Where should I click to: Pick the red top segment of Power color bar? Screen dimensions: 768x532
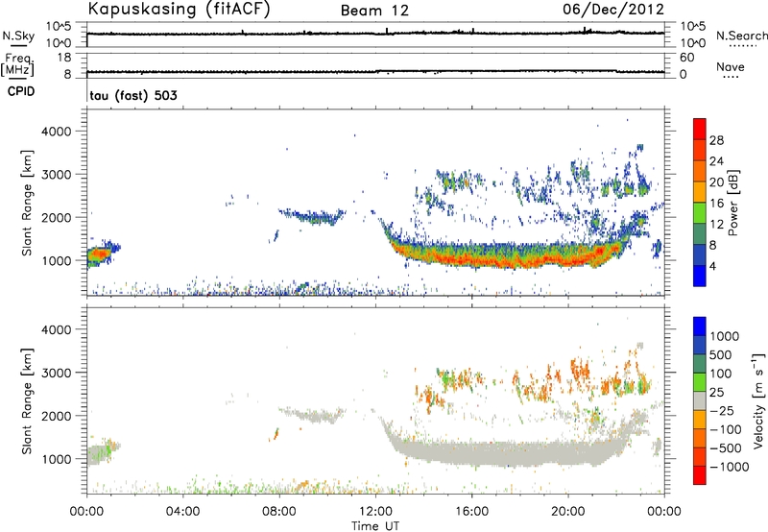(x=700, y=129)
